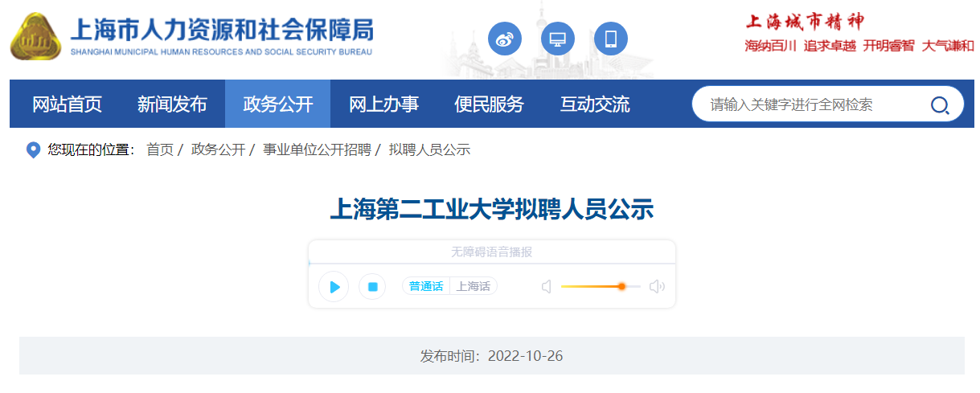The image size is (980, 393).
Task: Click the high volume speaker icon
Action: (657, 287)
